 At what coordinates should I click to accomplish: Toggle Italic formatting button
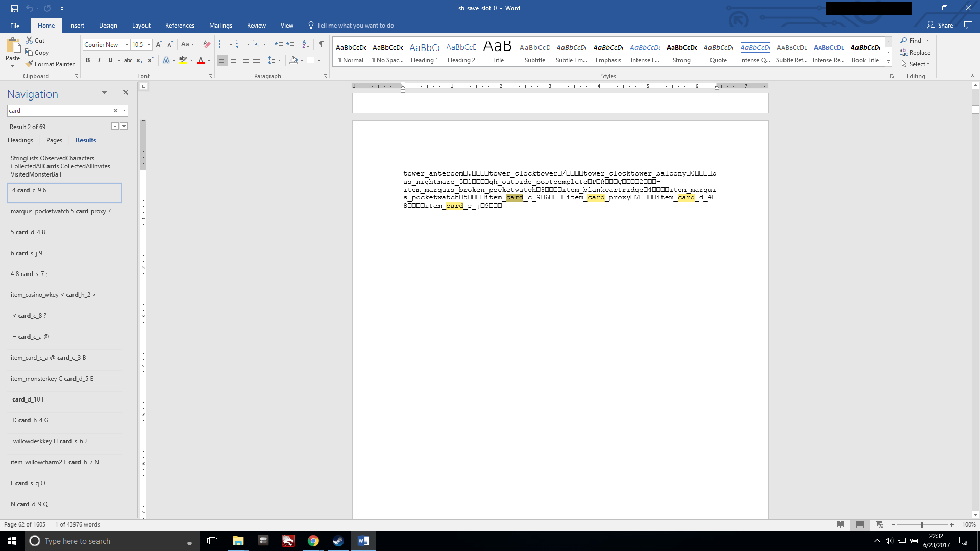tap(99, 60)
